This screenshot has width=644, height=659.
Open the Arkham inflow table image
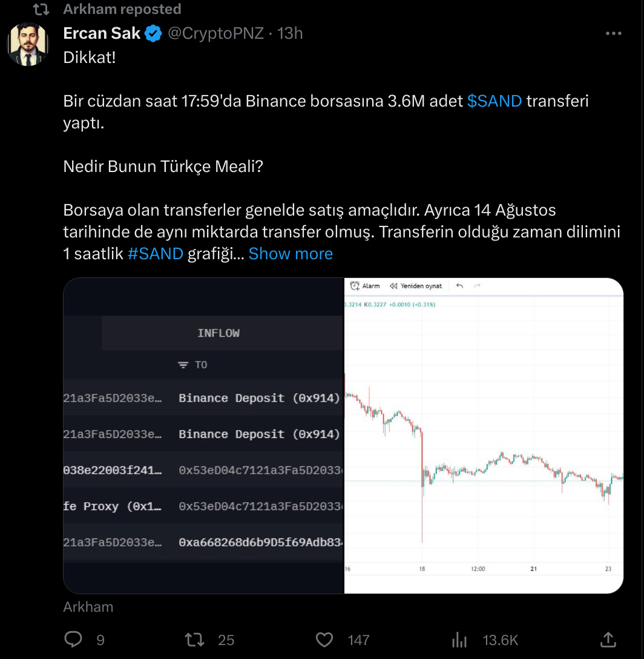204,435
